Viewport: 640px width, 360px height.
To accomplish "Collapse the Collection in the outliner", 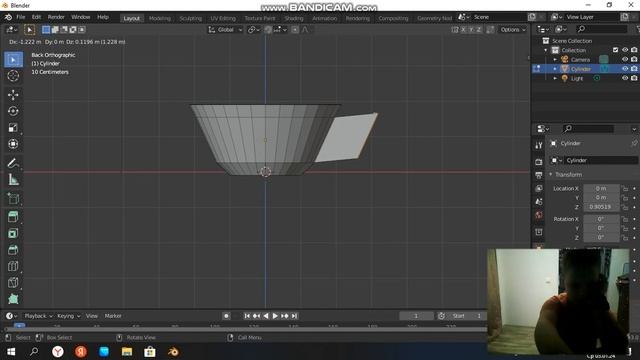I will [546, 50].
